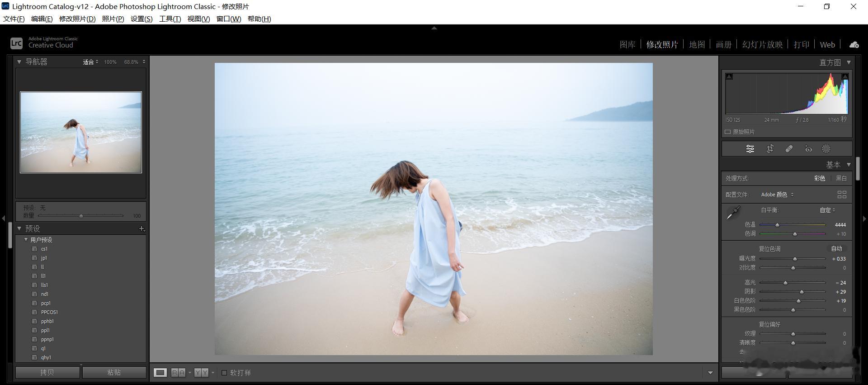Open the 修改照片(D) menu
Screen dimensions: 868x385
(x=77, y=19)
